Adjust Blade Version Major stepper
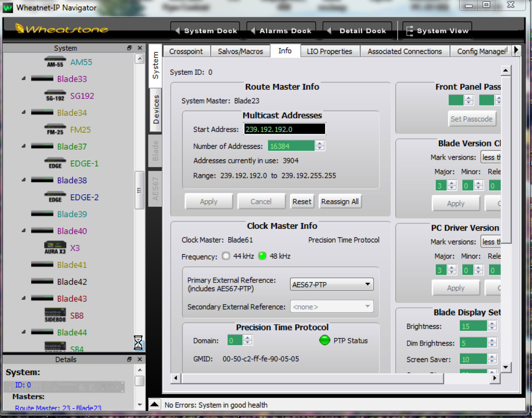Image resolution: width=532 pixels, height=418 pixels. point(452,185)
